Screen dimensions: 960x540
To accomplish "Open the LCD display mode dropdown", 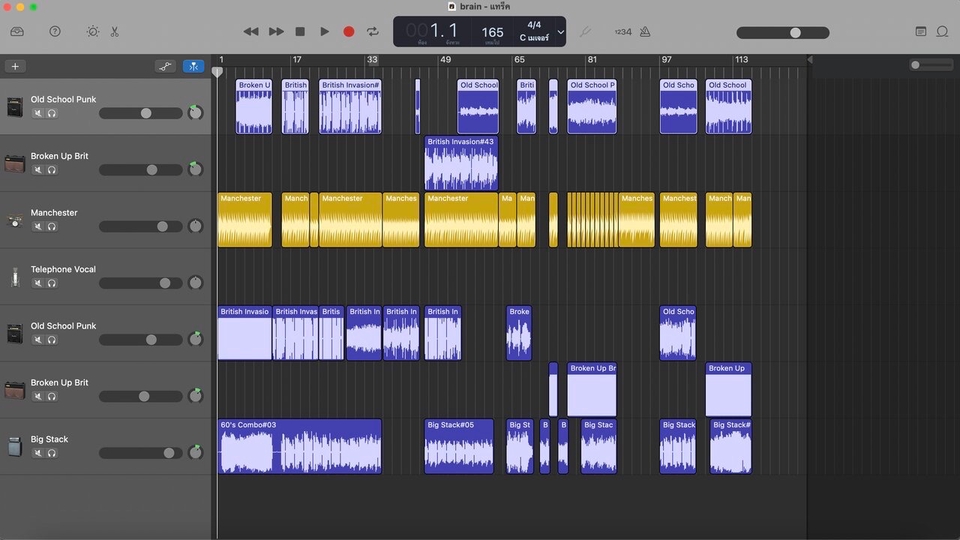I will pyautogui.click(x=560, y=32).
